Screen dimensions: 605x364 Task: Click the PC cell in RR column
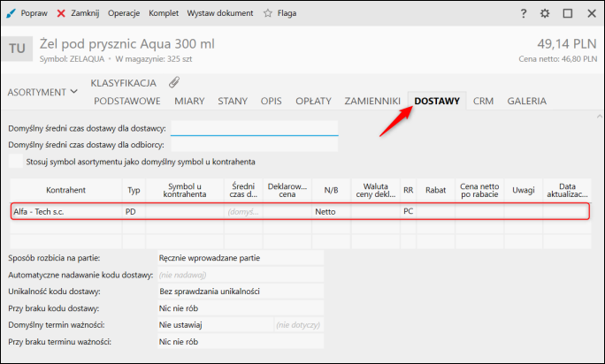(409, 212)
